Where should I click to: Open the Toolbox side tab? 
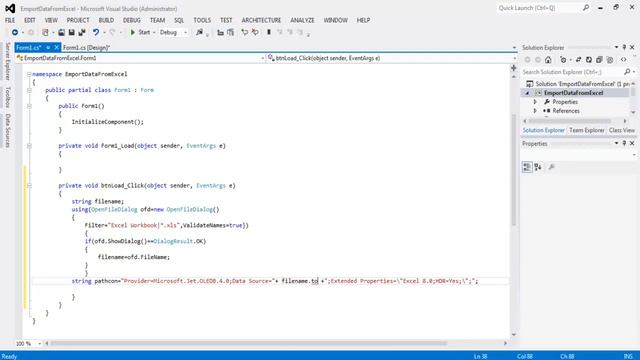[x=8, y=97]
